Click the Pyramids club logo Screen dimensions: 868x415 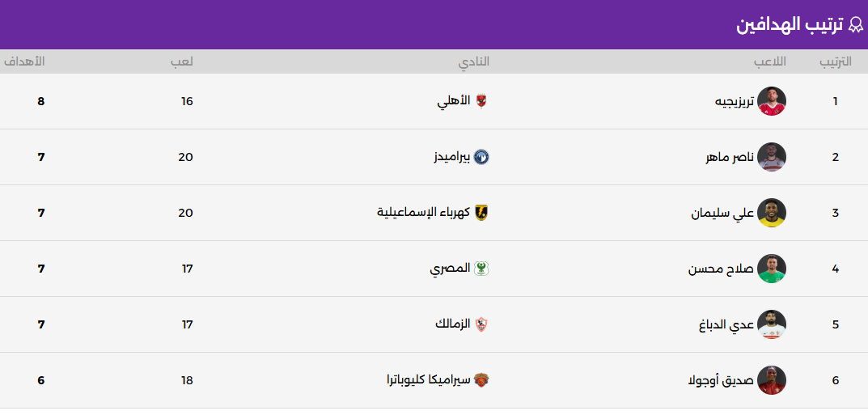click(x=481, y=157)
